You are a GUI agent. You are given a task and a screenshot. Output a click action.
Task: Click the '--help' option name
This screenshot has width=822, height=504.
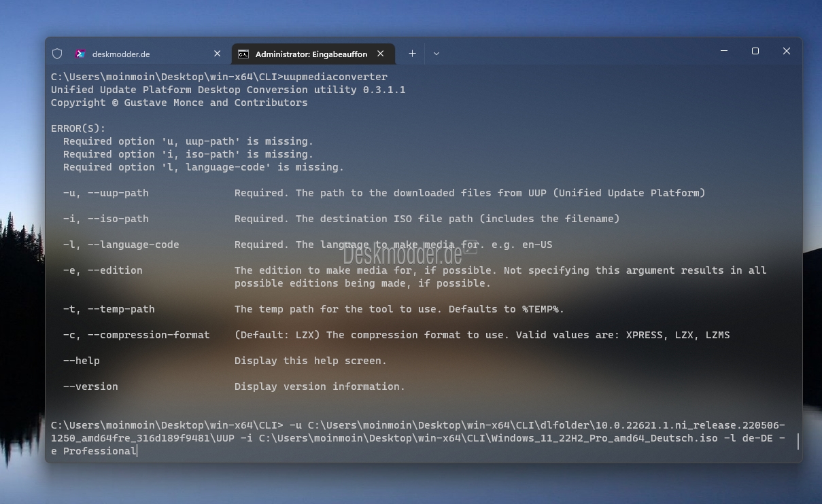click(x=82, y=361)
